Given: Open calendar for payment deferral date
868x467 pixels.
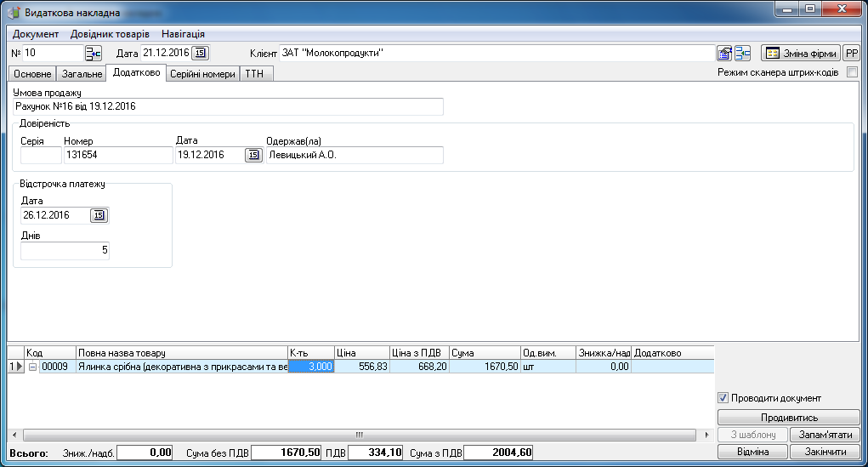Looking at the screenshot, I should (x=99, y=215).
